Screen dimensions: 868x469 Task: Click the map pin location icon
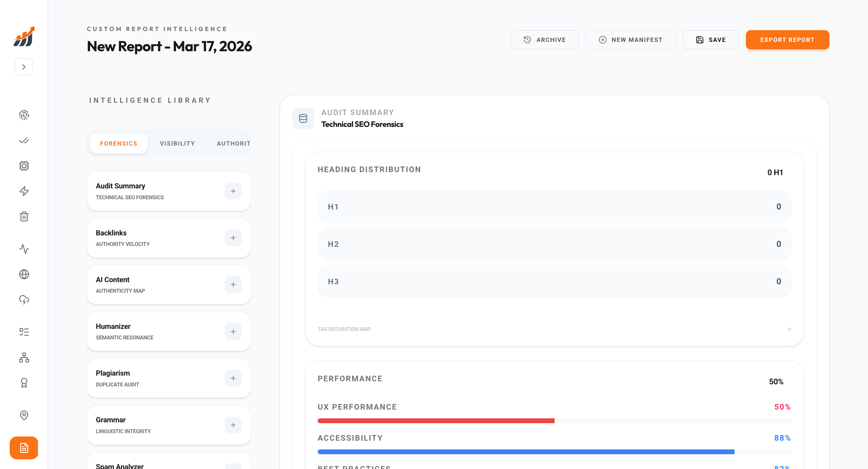(x=24, y=415)
